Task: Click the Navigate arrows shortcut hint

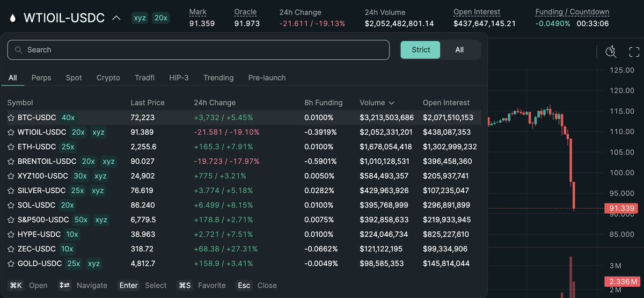Action: coord(83,286)
